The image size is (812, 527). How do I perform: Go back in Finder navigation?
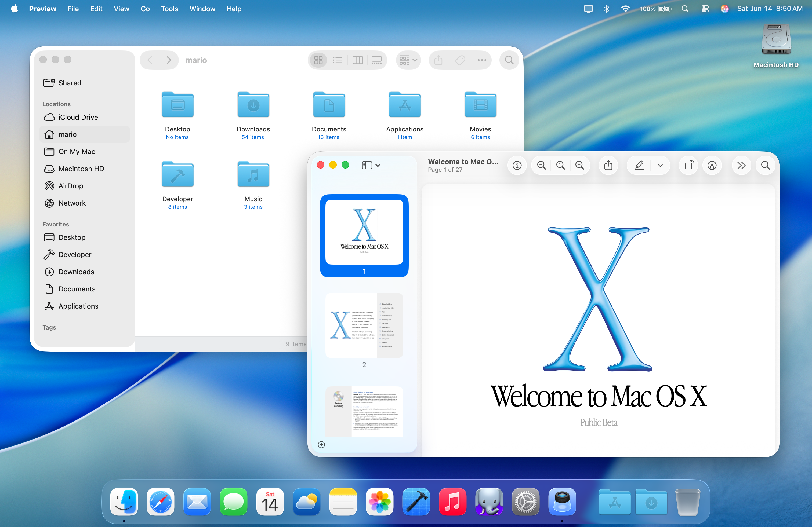click(150, 60)
